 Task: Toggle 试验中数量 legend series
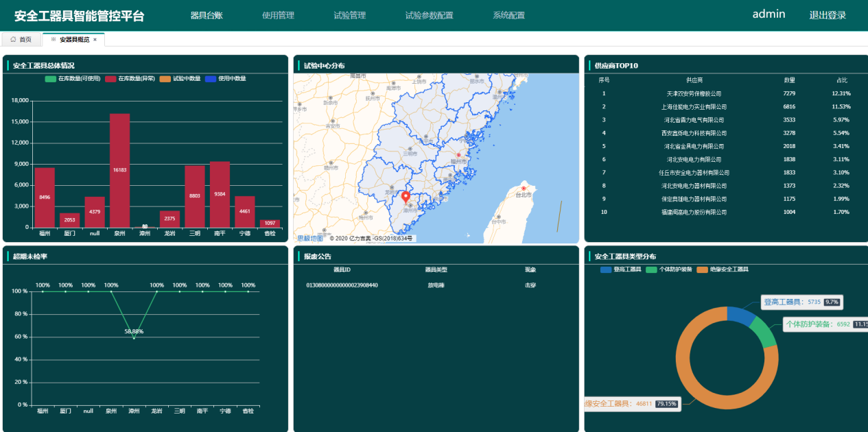tap(180, 79)
